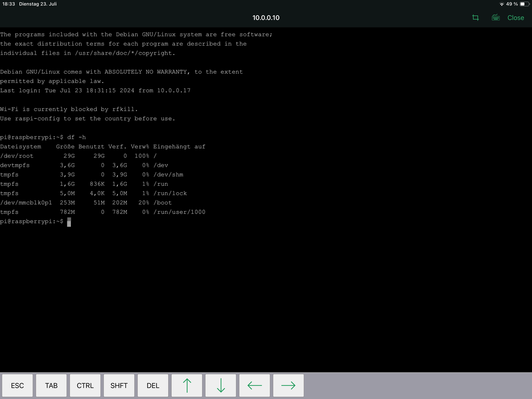The height and width of the screenshot is (399, 532).
Task: Click the /run/user/1000 mount point
Action: coord(180,212)
